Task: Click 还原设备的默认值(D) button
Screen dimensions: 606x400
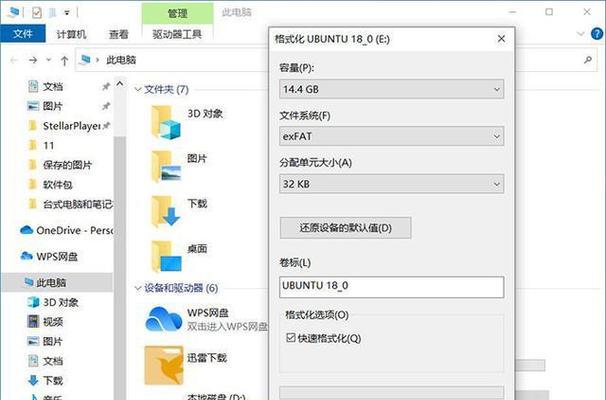Action: point(346,228)
